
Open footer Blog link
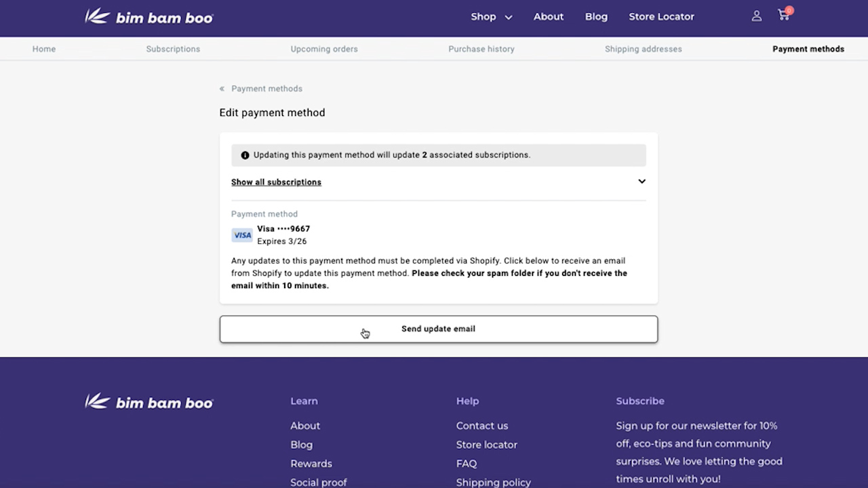tap(302, 445)
